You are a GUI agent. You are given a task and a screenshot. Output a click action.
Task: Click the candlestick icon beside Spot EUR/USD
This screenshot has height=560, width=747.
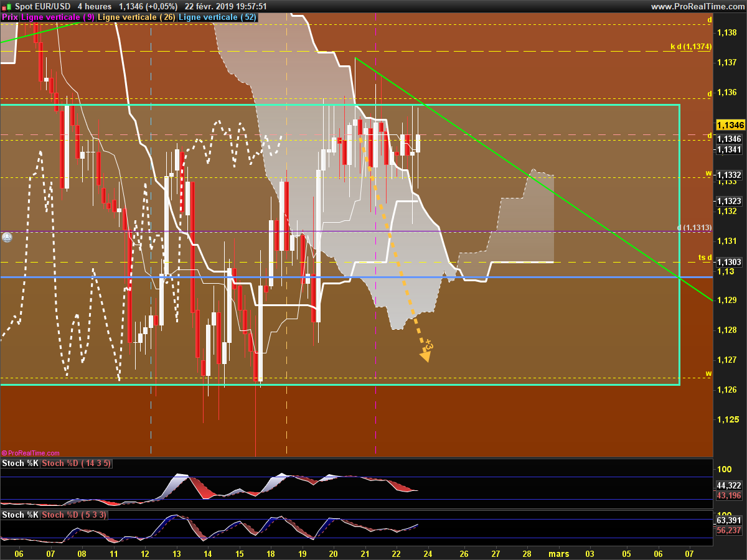7,6
